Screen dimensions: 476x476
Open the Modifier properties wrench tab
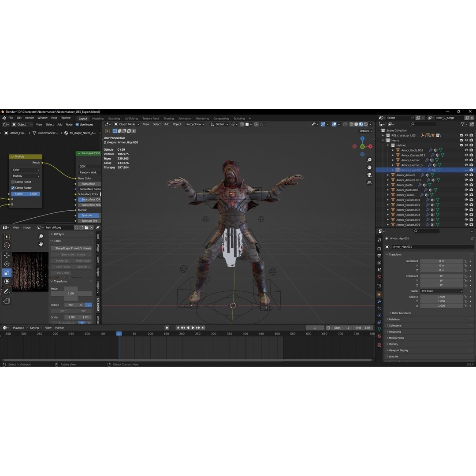(x=379, y=301)
